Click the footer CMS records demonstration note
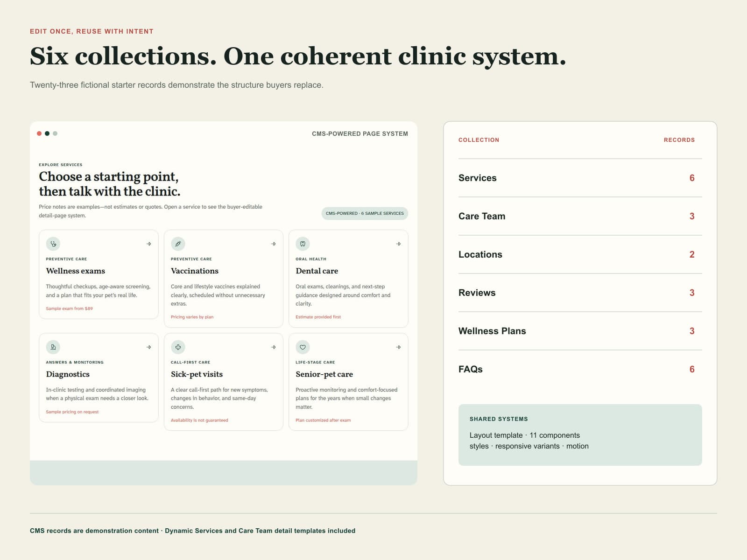This screenshot has height=560, width=747. coord(192,531)
